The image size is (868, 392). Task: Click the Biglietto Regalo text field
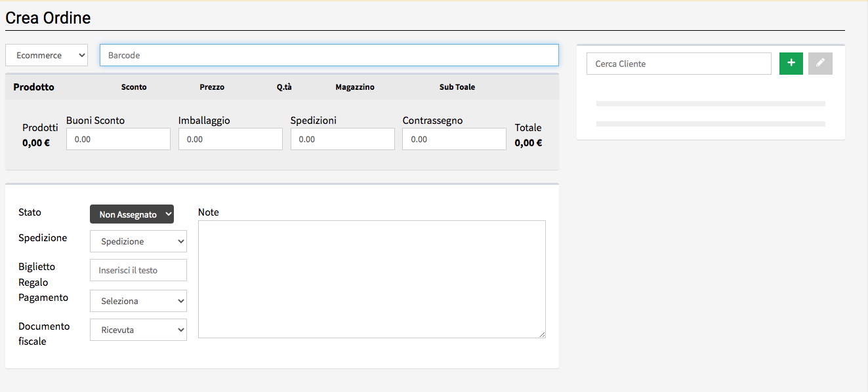pyautogui.click(x=138, y=270)
